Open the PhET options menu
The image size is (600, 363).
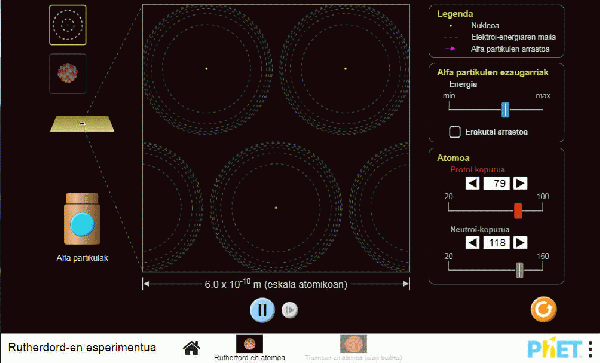coord(591,348)
